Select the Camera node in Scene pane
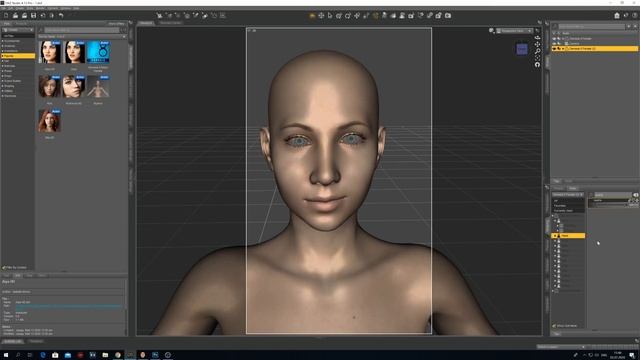640x360 pixels. [x=575, y=43]
